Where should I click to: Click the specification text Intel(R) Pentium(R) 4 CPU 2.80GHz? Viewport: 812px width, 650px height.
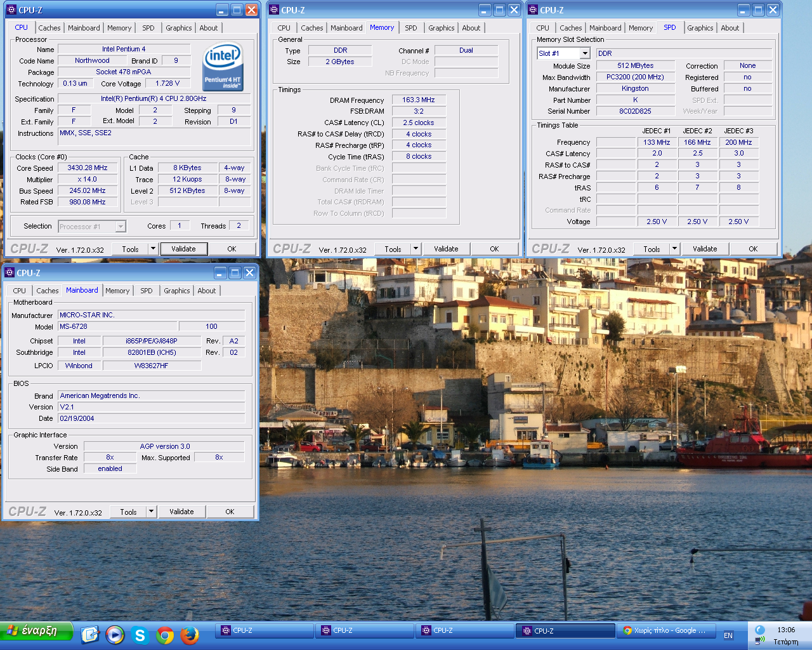[154, 98]
